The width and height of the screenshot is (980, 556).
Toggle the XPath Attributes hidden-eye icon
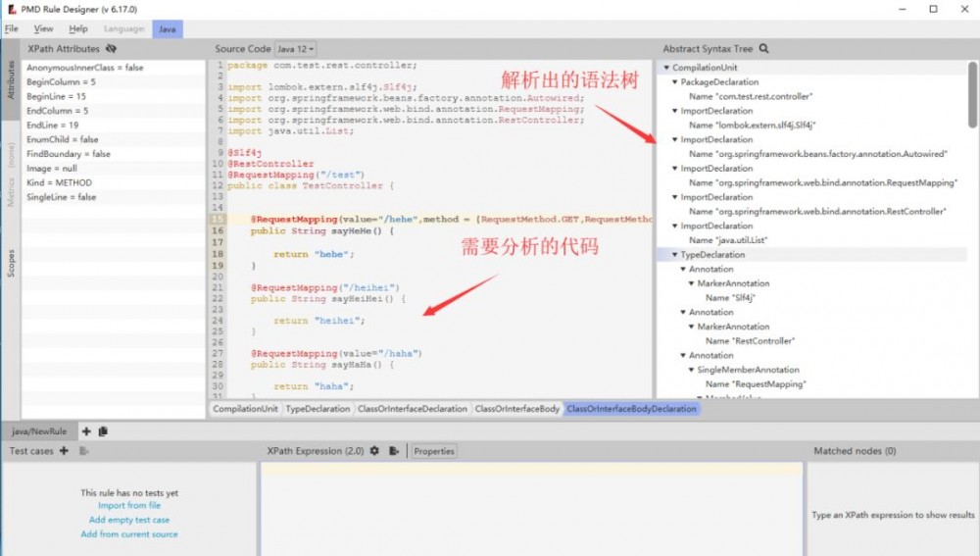pos(112,49)
